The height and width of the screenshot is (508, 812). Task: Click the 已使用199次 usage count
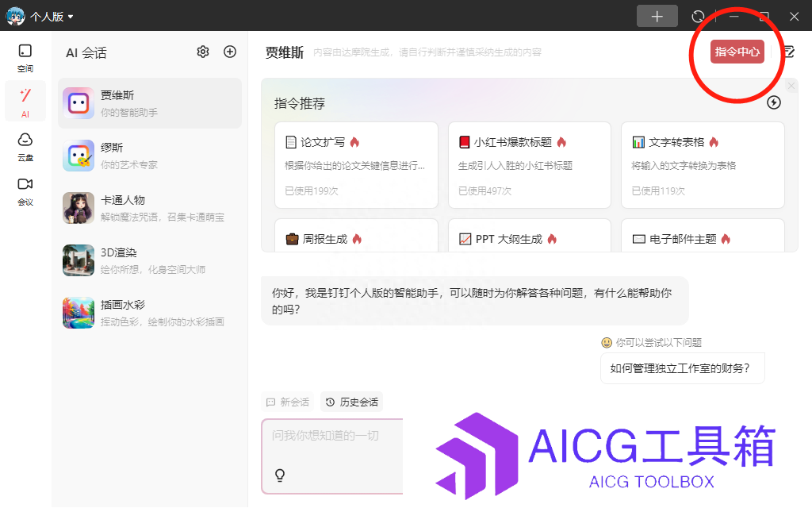point(311,190)
